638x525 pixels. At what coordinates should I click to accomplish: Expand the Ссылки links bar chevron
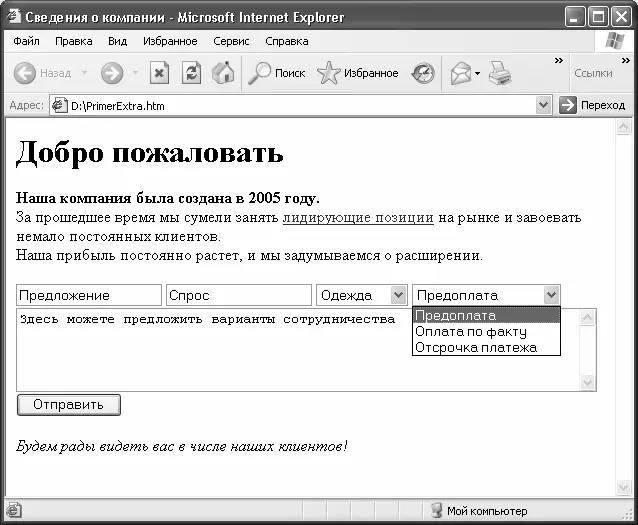pos(625,61)
